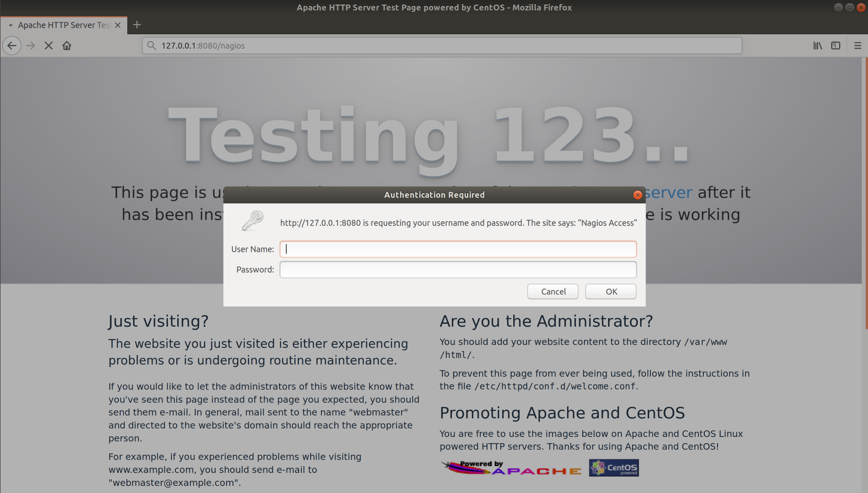Stop page loading with X button
This screenshot has height=493, width=868.
click(49, 46)
